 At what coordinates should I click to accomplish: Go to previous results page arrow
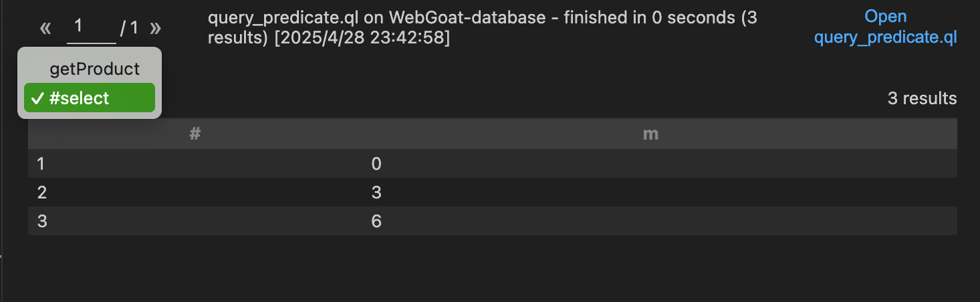[45, 28]
